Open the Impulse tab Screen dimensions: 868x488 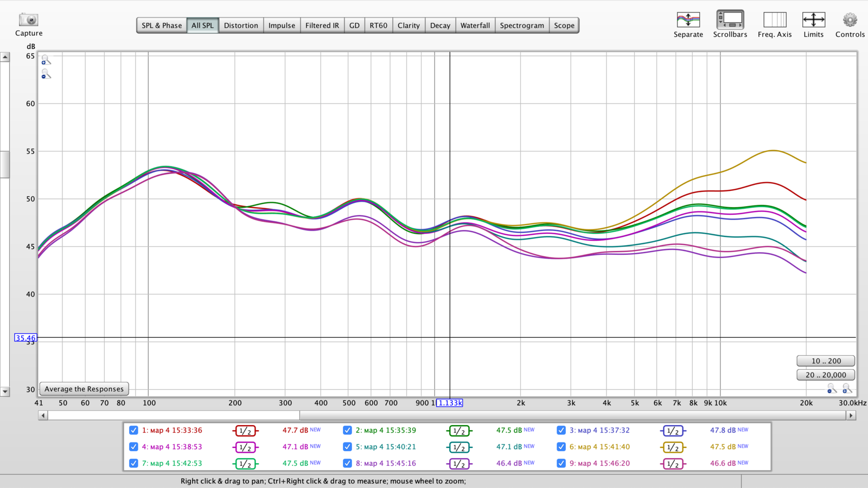pyautogui.click(x=282, y=25)
